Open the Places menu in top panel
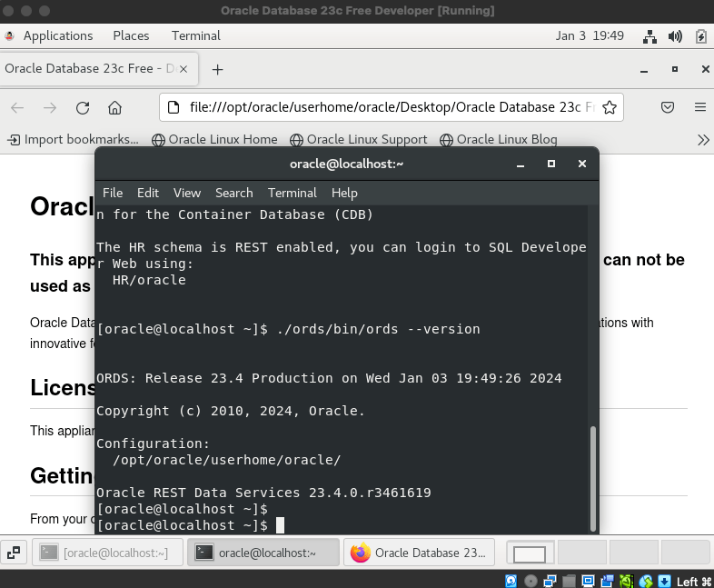The image size is (714, 588). coord(131,35)
